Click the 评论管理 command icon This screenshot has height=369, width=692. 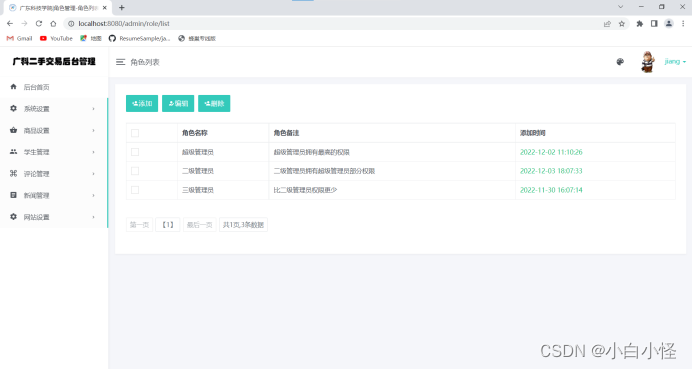click(x=13, y=173)
